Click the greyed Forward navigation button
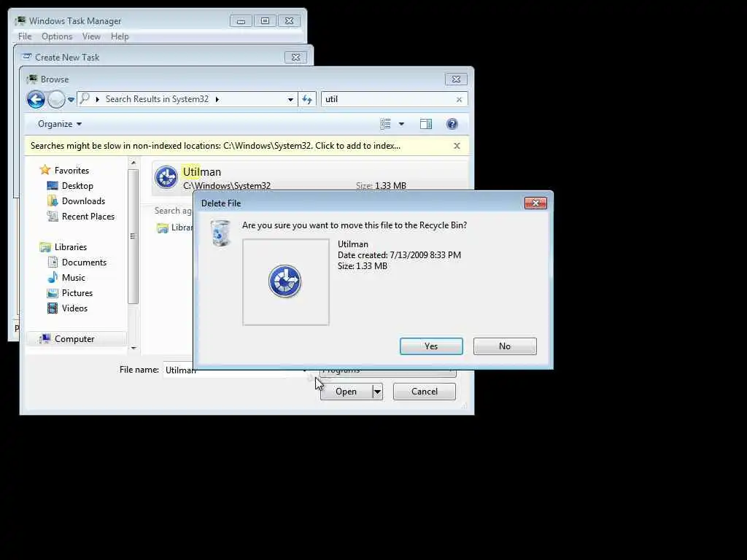The width and height of the screenshot is (747, 560). coord(56,99)
